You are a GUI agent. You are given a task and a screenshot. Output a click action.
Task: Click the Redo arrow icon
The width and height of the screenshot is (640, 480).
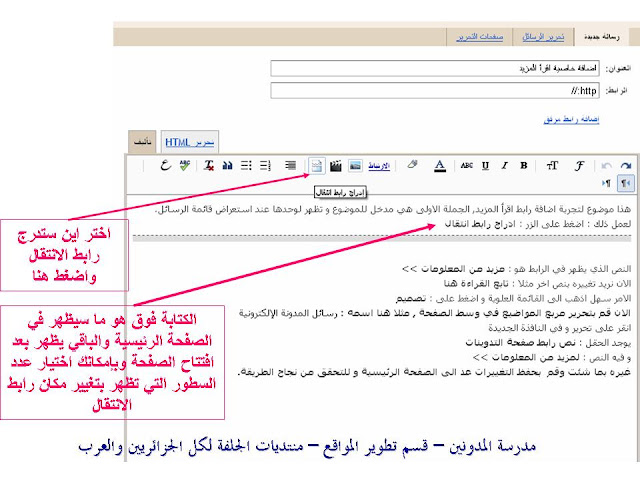click(x=625, y=166)
